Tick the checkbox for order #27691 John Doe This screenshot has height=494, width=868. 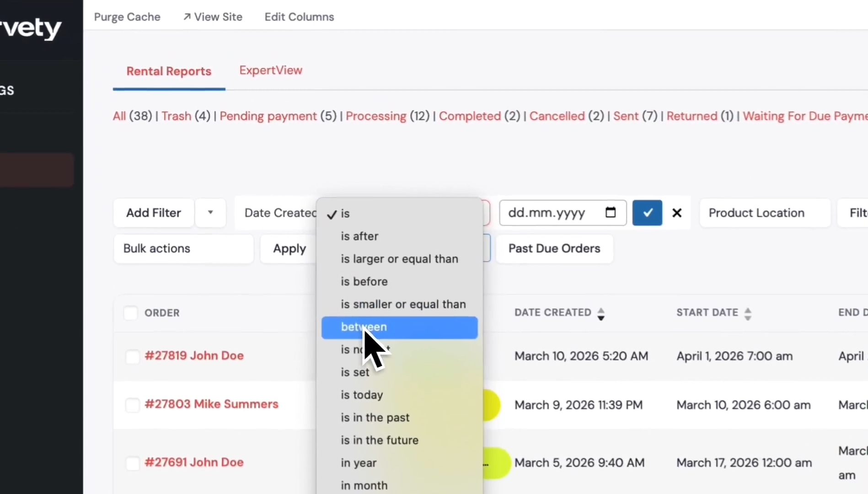(132, 463)
